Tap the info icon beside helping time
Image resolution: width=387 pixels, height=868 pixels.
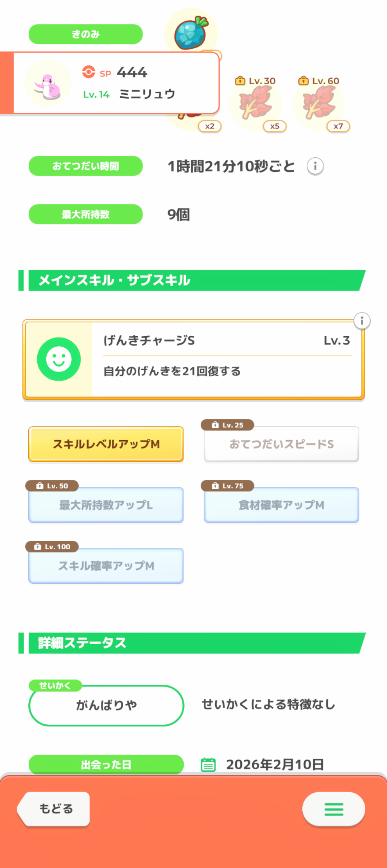(x=315, y=167)
